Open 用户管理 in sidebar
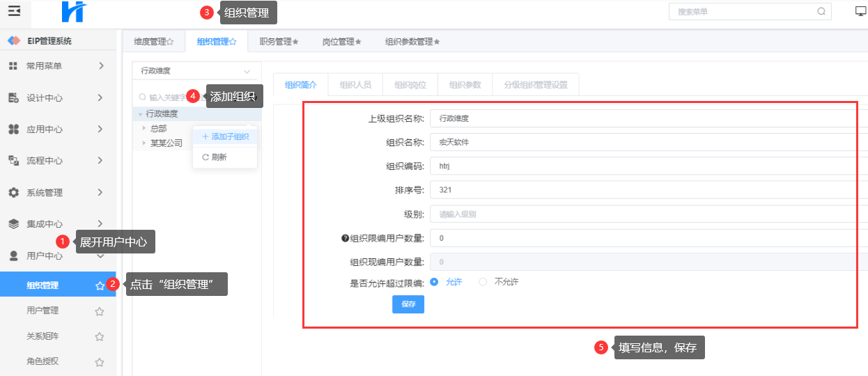Viewport: 868px width, 376px height. click(x=42, y=311)
